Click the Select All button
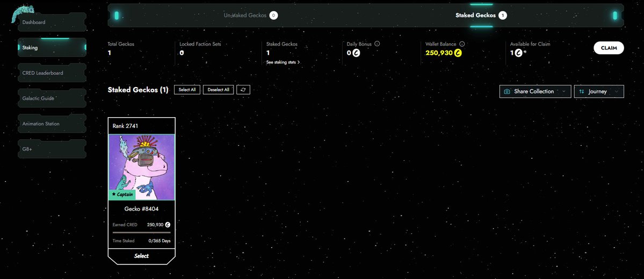Viewport: 644px width, 279px height. coord(187,90)
